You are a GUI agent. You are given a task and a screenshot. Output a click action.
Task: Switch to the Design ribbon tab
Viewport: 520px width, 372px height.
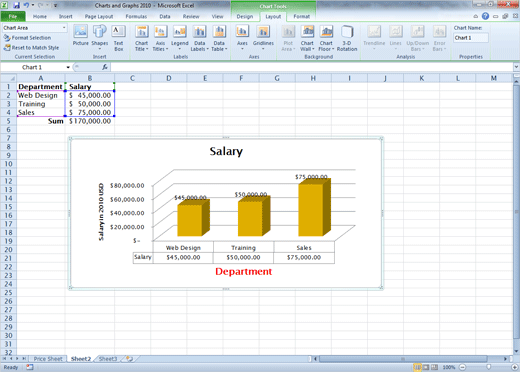[245, 16]
